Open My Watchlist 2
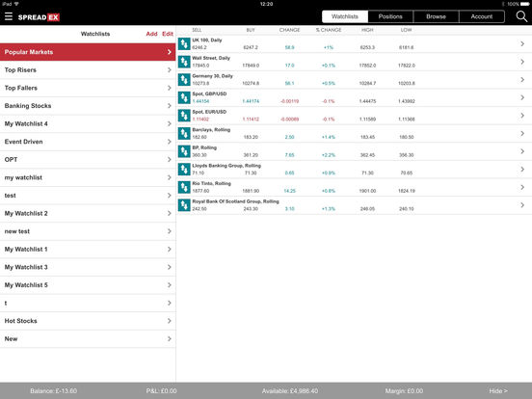This screenshot has height=399, width=532. [88, 213]
